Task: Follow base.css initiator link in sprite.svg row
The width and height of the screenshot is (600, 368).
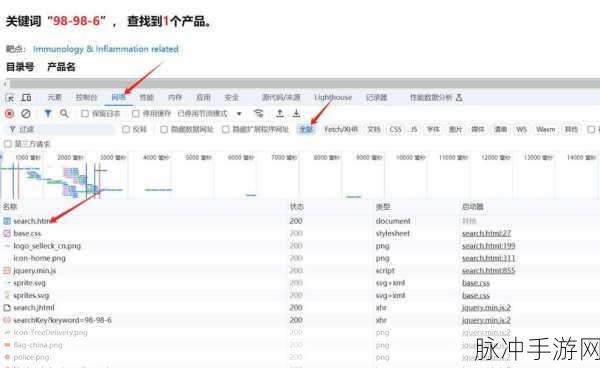Action: point(476,283)
